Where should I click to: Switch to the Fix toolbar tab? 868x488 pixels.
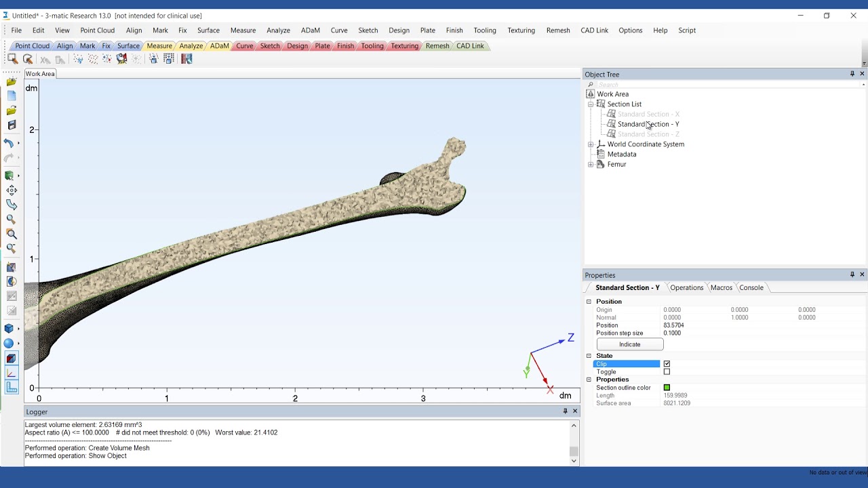106,46
